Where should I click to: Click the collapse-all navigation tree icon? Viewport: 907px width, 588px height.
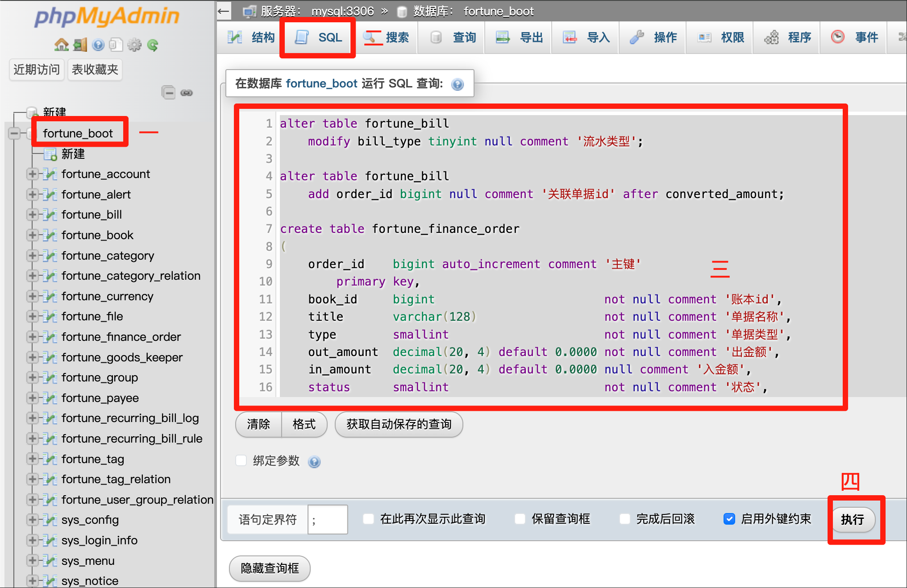(x=168, y=92)
